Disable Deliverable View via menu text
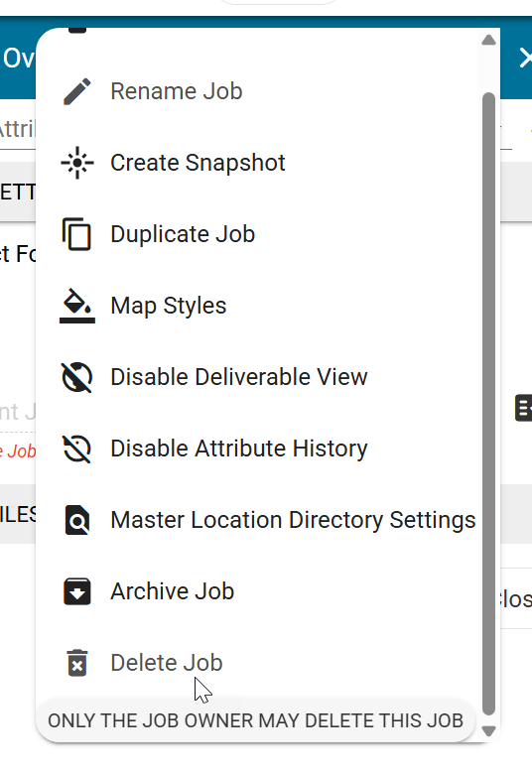 (x=239, y=378)
